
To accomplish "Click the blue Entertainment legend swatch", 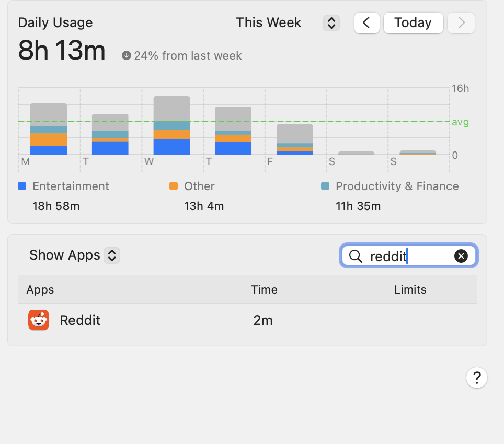I will [22, 186].
